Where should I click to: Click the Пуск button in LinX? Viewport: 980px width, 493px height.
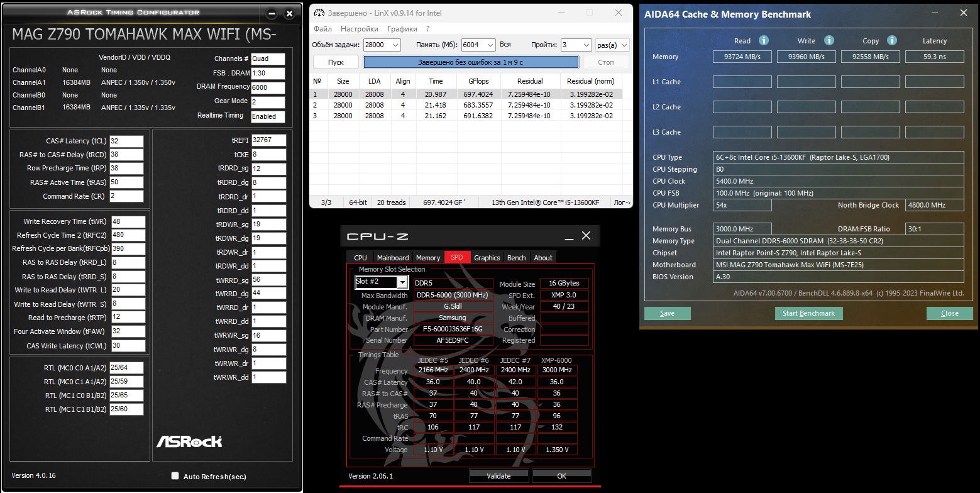336,62
